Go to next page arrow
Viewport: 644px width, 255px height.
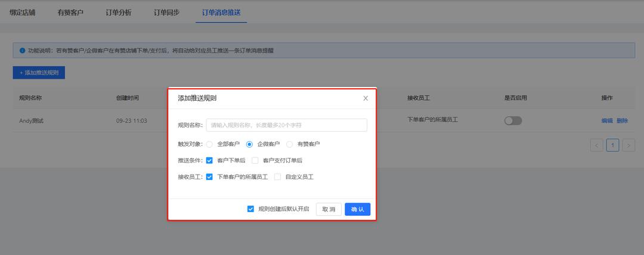(629, 145)
